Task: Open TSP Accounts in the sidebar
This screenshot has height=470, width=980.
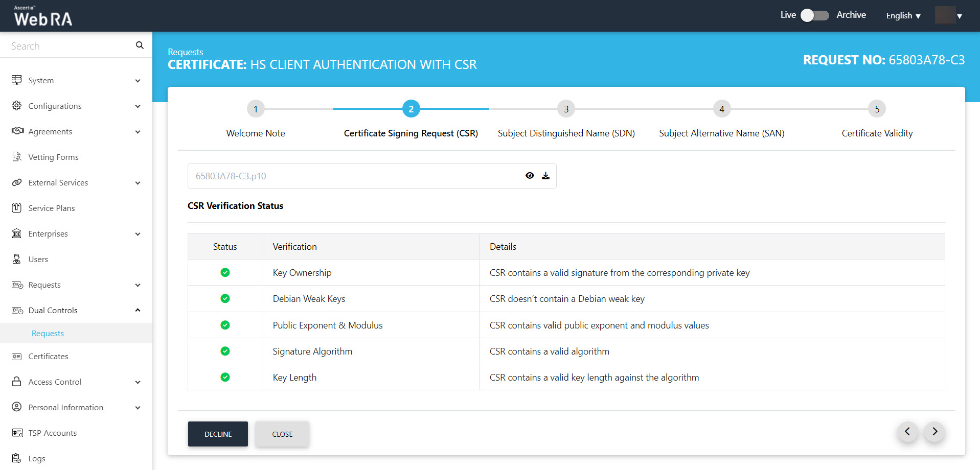Action: [x=52, y=433]
